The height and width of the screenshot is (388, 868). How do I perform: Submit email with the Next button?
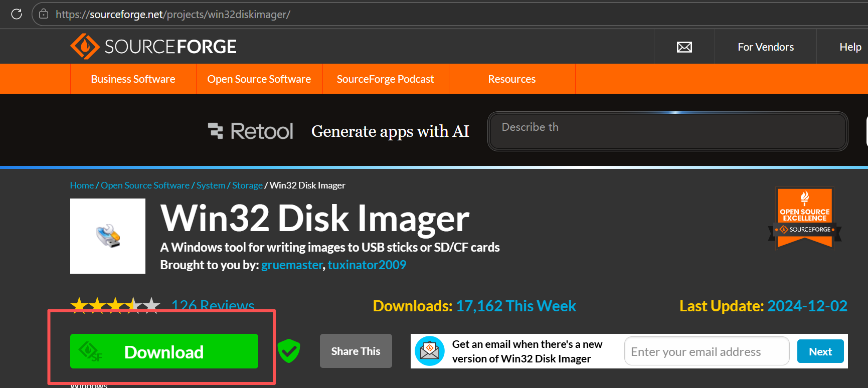(x=820, y=351)
